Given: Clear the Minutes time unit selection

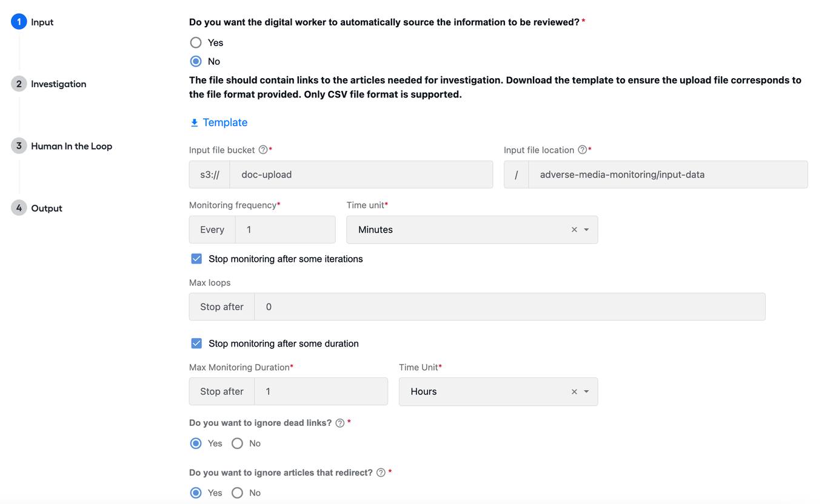Looking at the screenshot, I should pyautogui.click(x=574, y=230).
